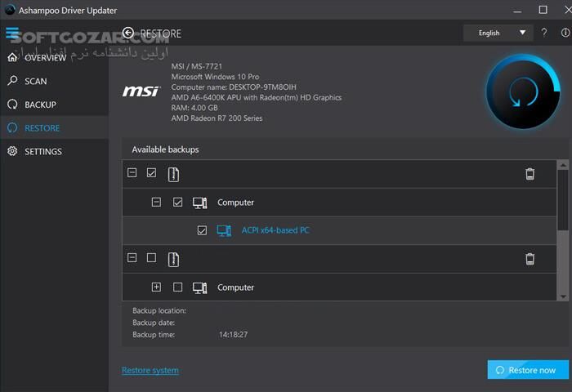Click the ACPI x64-based PC monitor icon

click(224, 230)
